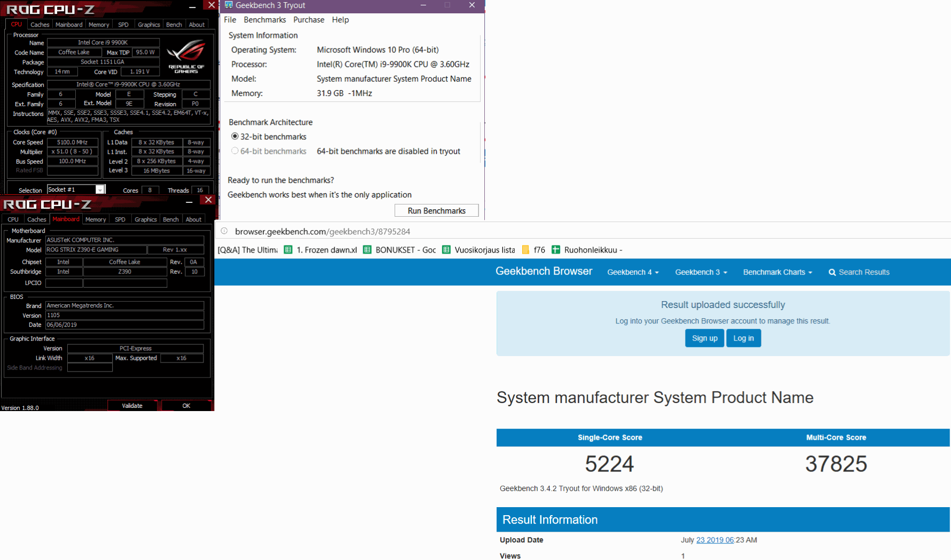Close the Geekbench 3 Tryout window

coord(471,5)
